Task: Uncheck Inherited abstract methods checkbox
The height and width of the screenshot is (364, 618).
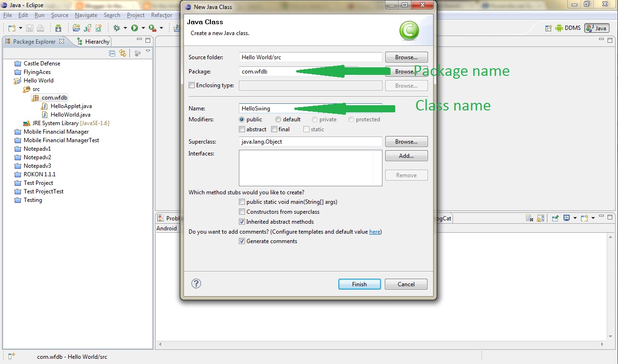Action: click(x=242, y=222)
